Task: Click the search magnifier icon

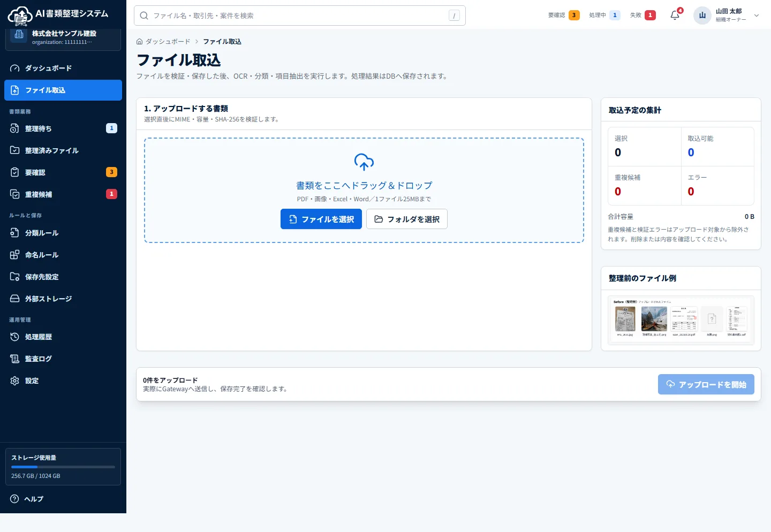Action: (144, 16)
